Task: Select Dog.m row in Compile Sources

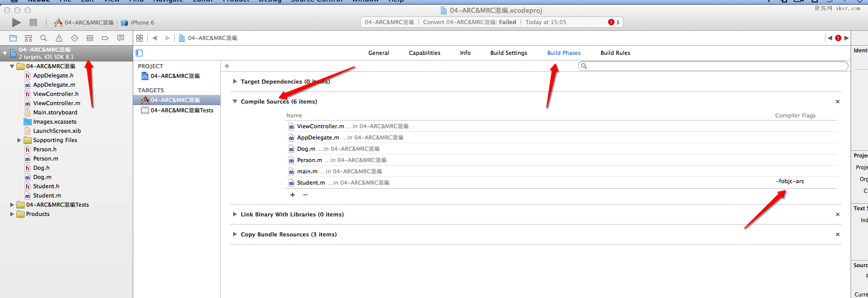Action: pyautogui.click(x=561, y=149)
